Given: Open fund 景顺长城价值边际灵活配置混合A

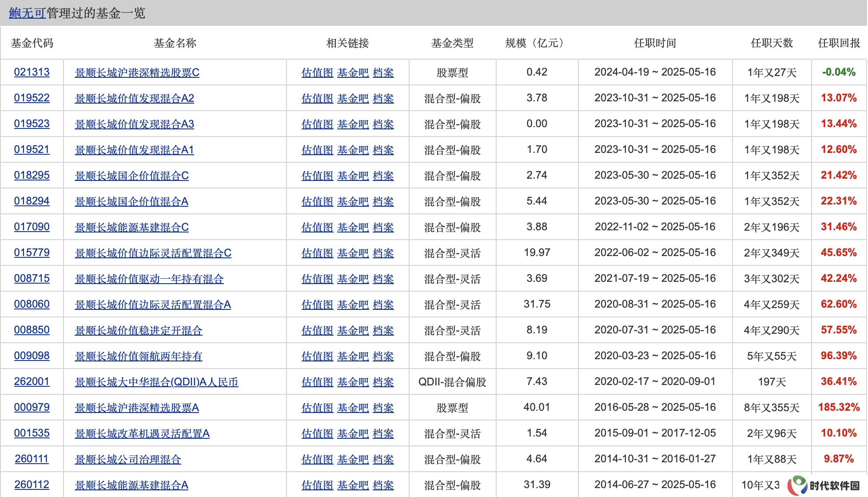Looking at the screenshot, I should [153, 305].
